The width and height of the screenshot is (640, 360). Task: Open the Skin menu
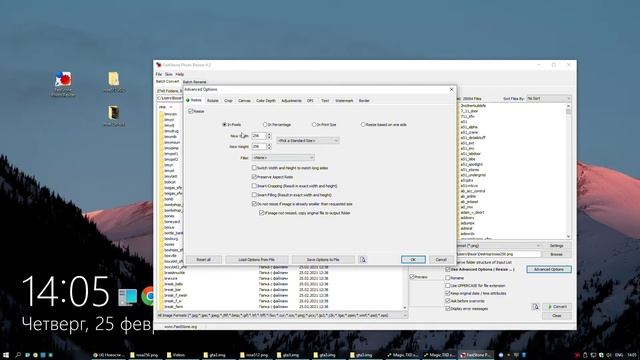pyautogui.click(x=169, y=74)
